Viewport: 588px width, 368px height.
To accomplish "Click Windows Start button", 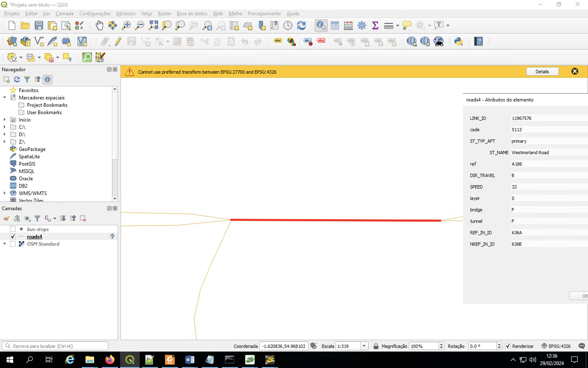I will click(x=10, y=359).
